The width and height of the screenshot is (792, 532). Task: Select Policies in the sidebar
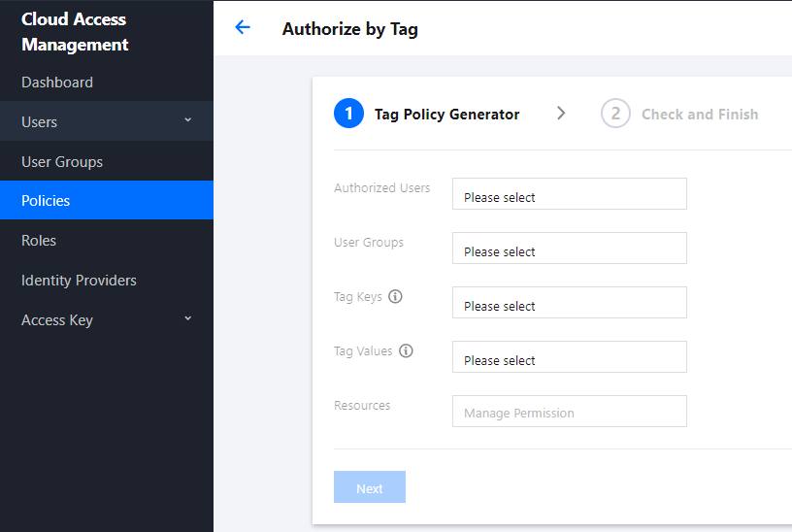[46, 201]
